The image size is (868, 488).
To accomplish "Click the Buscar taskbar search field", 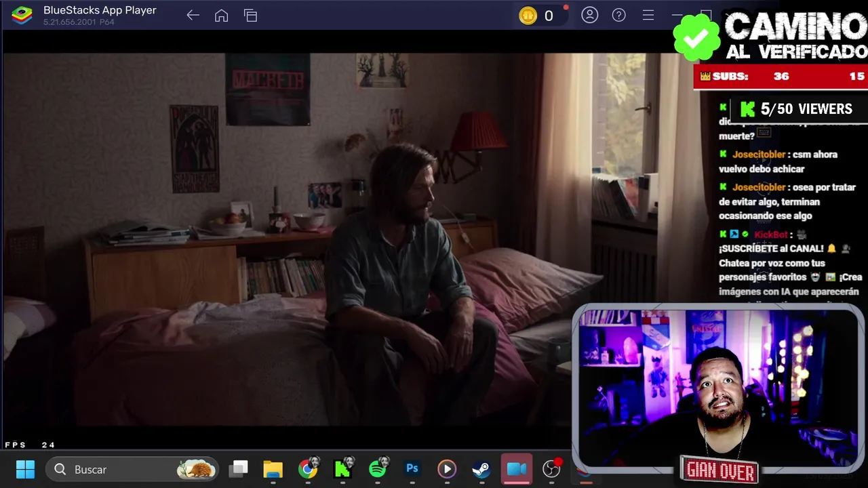I will 132,469.
